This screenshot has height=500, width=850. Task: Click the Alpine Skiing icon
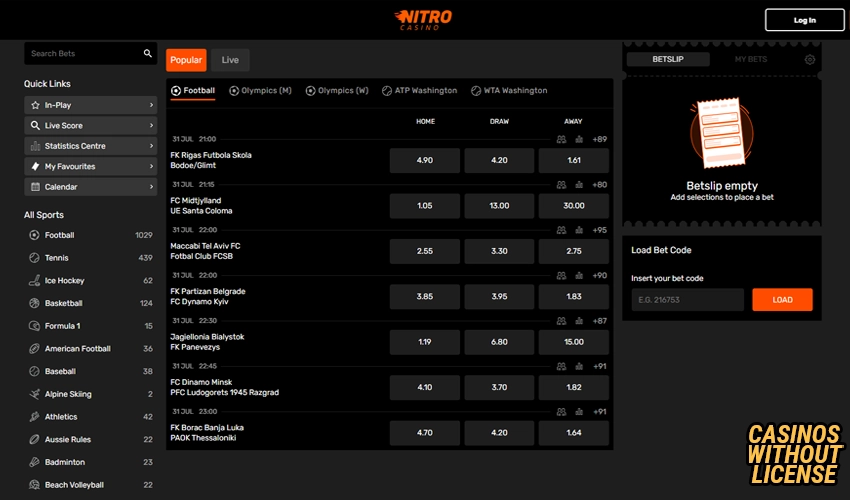34,394
